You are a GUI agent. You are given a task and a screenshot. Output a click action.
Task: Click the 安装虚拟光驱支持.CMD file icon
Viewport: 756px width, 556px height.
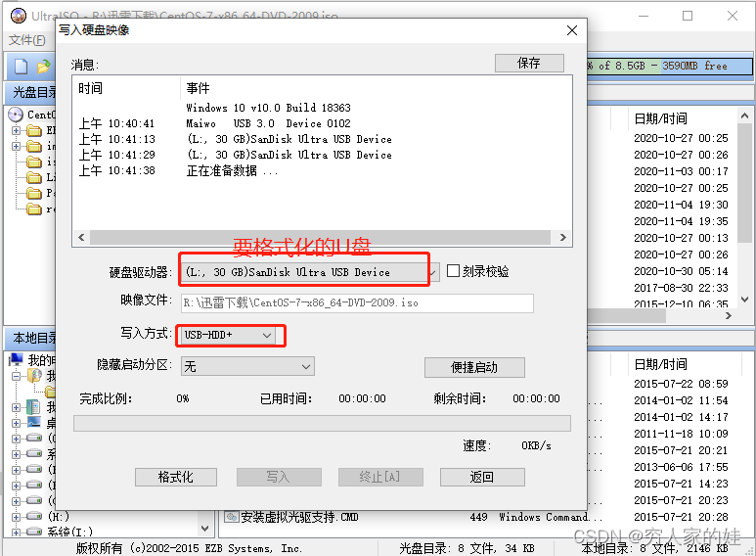[x=232, y=517]
